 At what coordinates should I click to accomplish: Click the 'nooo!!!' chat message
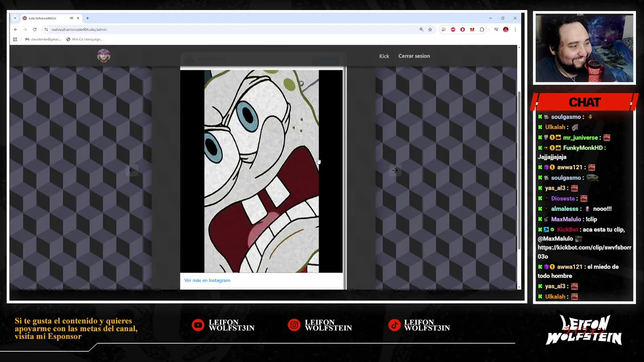pyautogui.click(x=602, y=209)
